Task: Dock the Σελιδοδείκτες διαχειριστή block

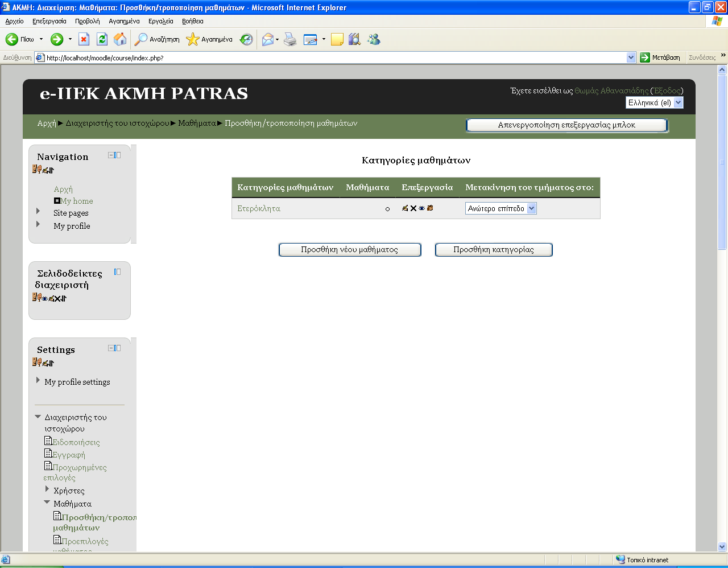Action: pyautogui.click(x=118, y=271)
